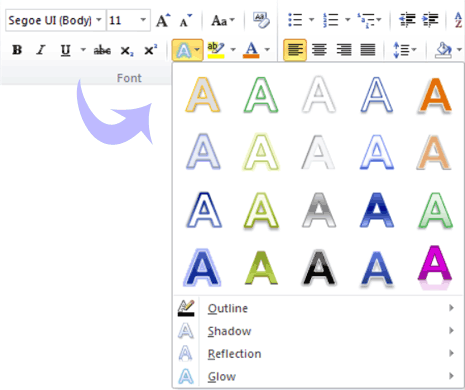The image size is (465, 390).
Task: Open the Segoe UI font name dropdown
Action: [x=99, y=20]
